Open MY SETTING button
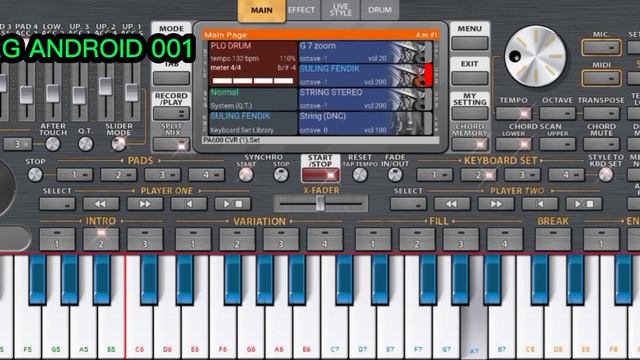The height and width of the screenshot is (360, 640). [469, 113]
